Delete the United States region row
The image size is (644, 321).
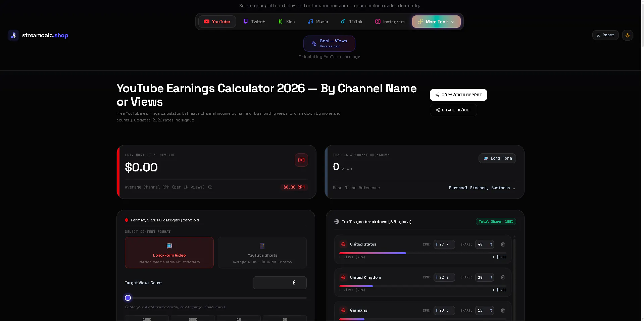tap(503, 245)
